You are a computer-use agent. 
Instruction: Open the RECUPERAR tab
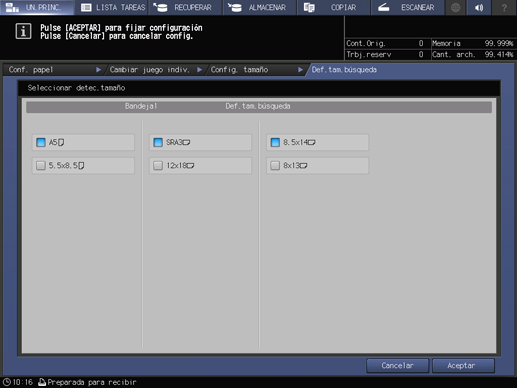click(185, 7)
